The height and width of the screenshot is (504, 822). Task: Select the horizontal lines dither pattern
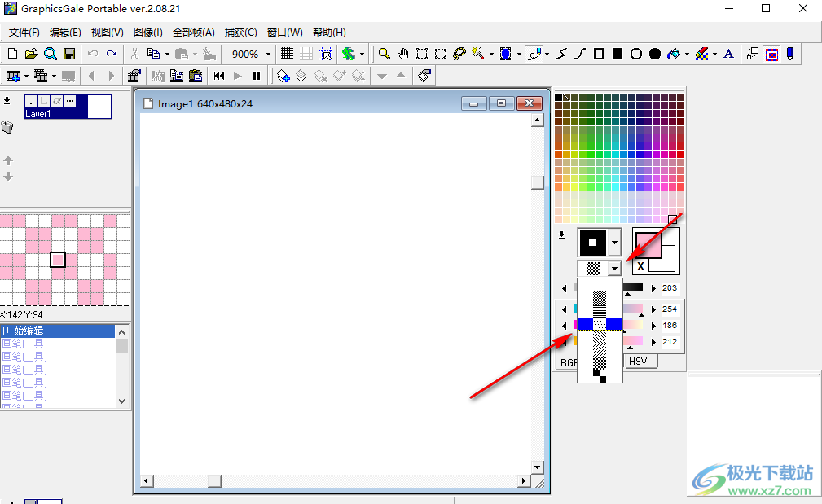(x=600, y=311)
